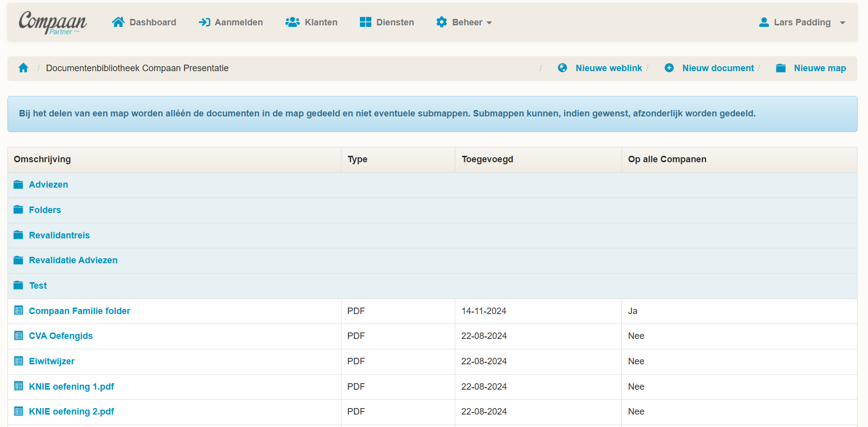Screen dimensions: 868x427
Task: Open the KNIE oefening 2.pdf document
Action: pyautogui.click(x=72, y=412)
